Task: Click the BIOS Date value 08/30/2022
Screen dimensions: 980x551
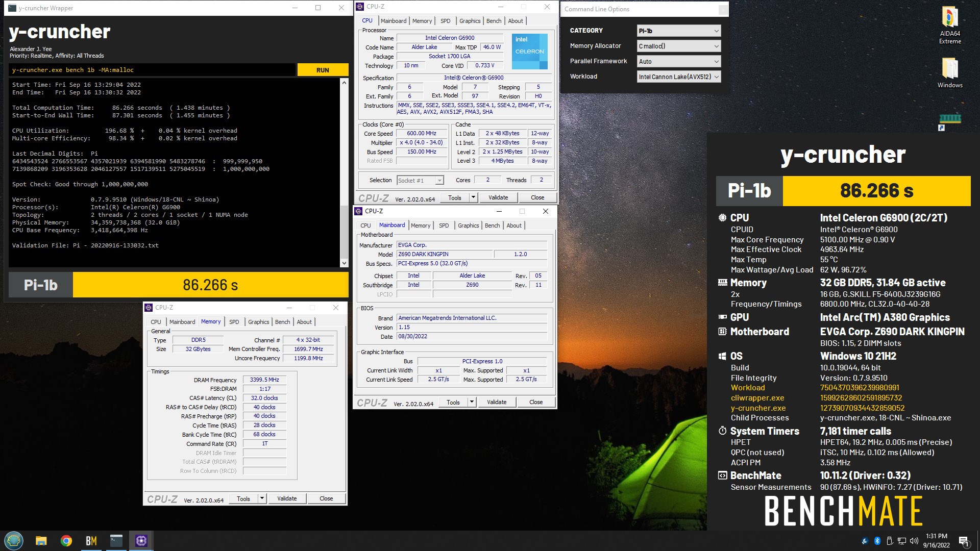Action: click(x=472, y=337)
